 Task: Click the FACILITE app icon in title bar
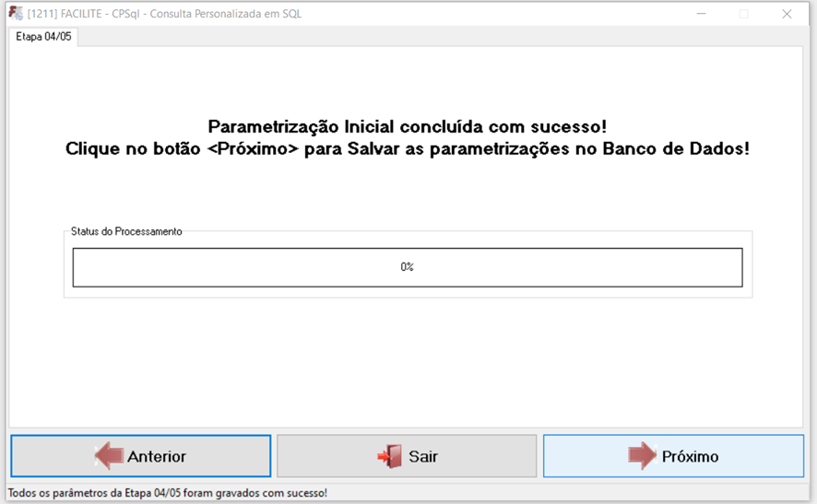[x=16, y=13]
